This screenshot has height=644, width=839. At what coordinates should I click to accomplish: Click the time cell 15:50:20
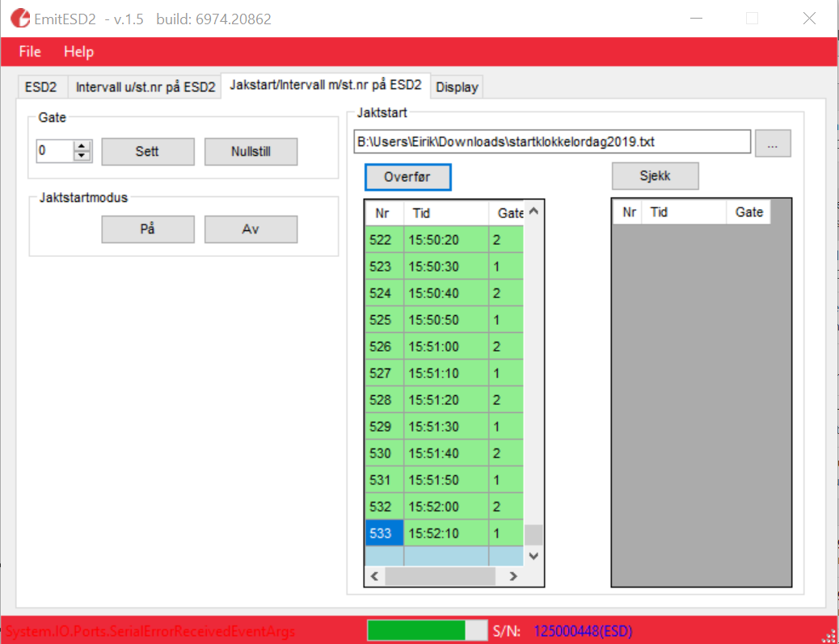pos(446,240)
